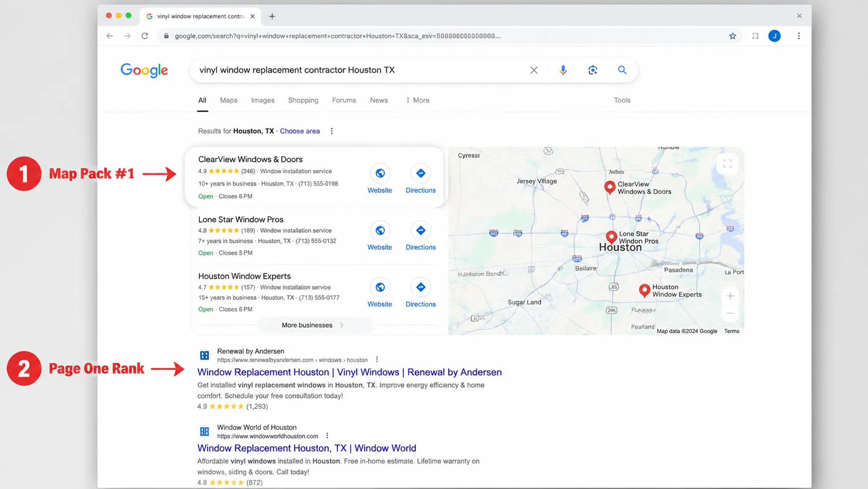Screen dimensions: 868x489
Task: Open the Renewal by Andersen site favicon
Action: [x=205, y=355]
